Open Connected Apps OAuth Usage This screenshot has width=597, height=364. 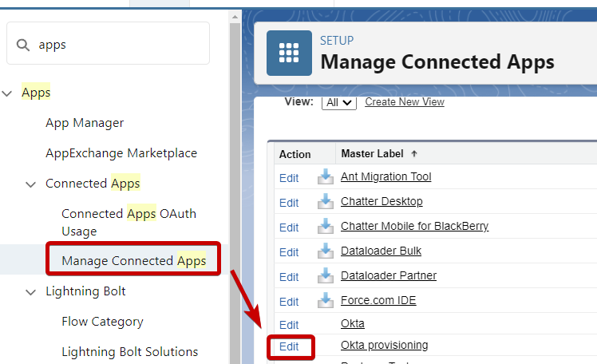(x=128, y=223)
